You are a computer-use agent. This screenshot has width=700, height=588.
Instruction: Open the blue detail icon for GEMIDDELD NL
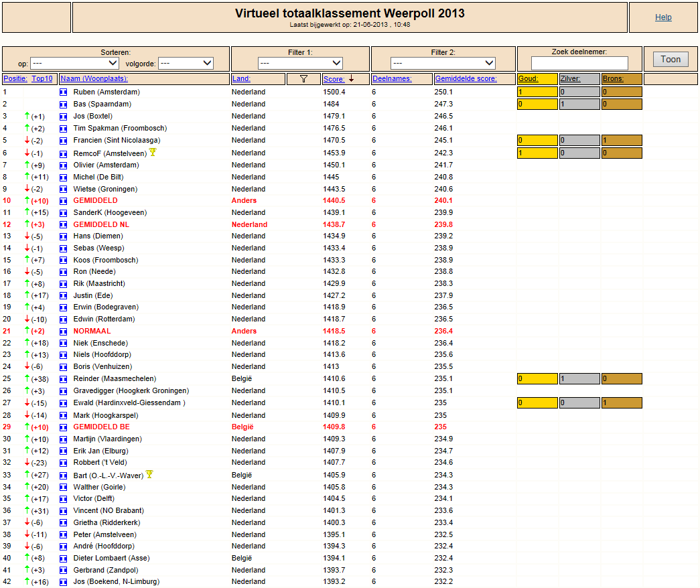(64, 224)
